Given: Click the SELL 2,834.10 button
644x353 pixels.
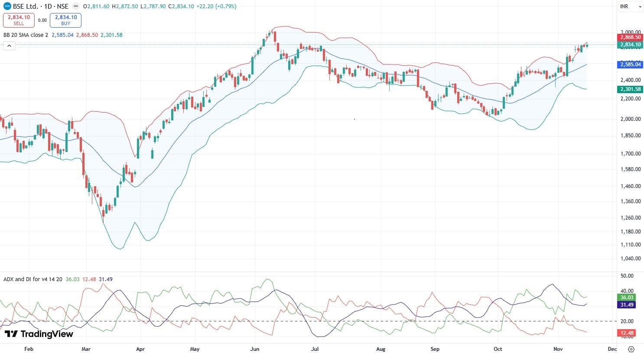Looking at the screenshot, I should click(x=19, y=20).
